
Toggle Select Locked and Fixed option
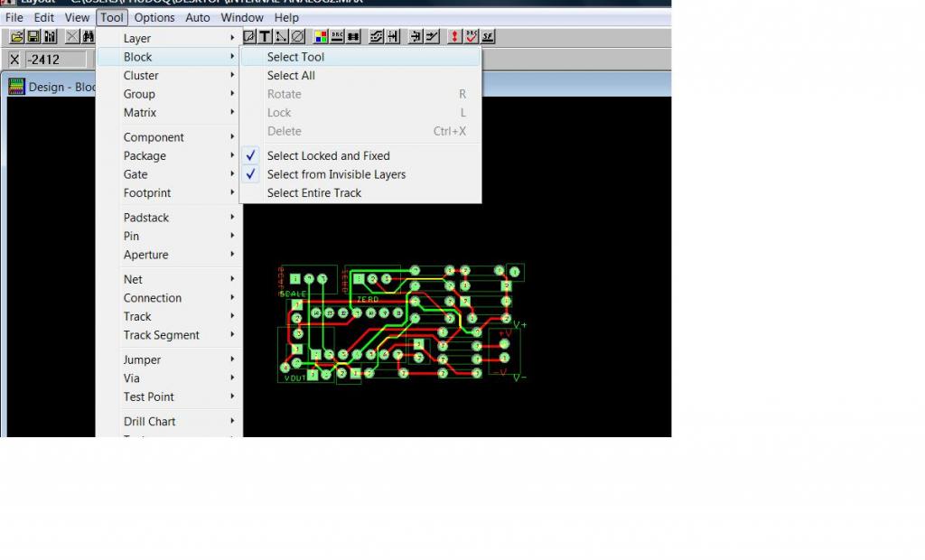click(361, 155)
